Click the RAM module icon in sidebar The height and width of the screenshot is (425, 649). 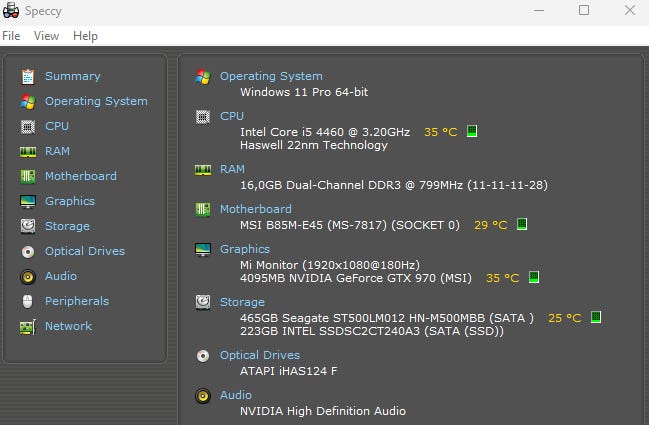pyautogui.click(x=27, y=151)
